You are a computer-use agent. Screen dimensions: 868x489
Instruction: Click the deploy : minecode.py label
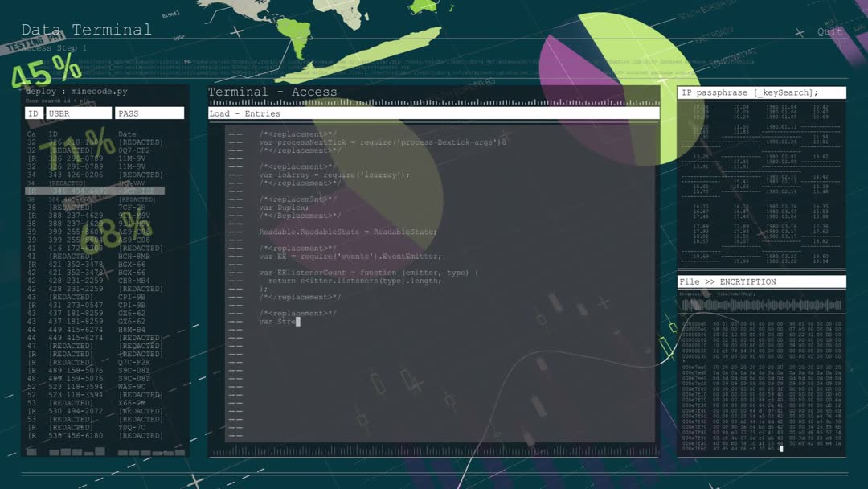[x=76, y=92]
